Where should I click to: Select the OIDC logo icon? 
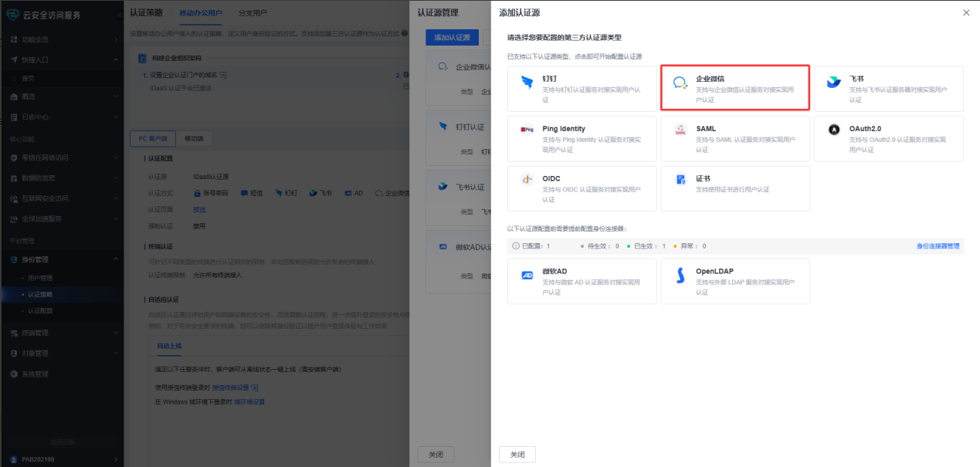coord(527,180)
